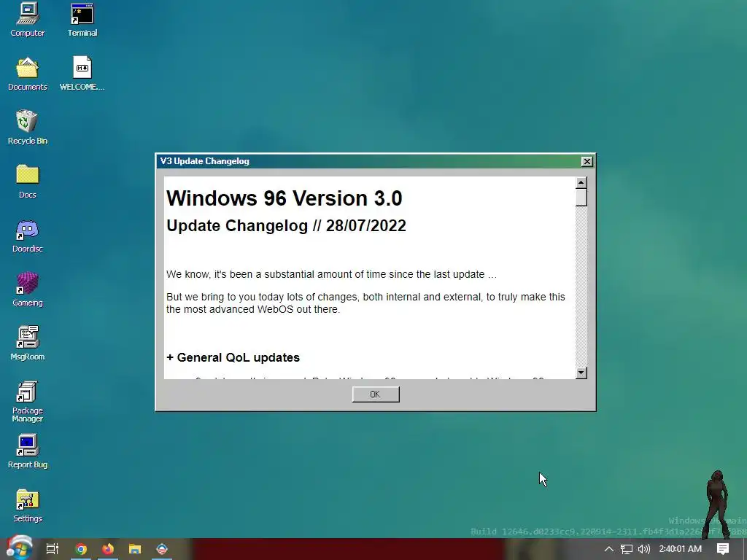This screenshot has height=560, width=747.
Task: Open the clock showing 2:40:01 AM
Action: [x=681, y=549]
